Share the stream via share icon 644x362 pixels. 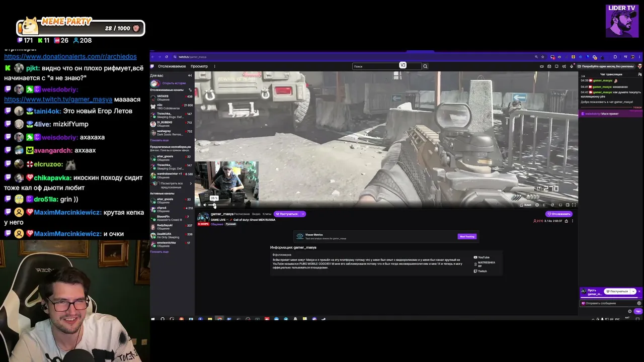click(566, 221)
